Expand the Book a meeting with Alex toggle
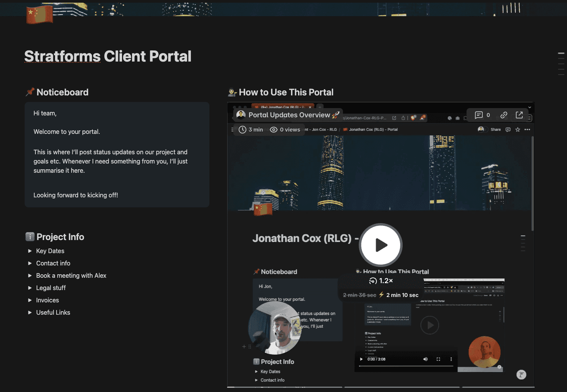This screenshot has width=567, height=392. coord(30,275)
